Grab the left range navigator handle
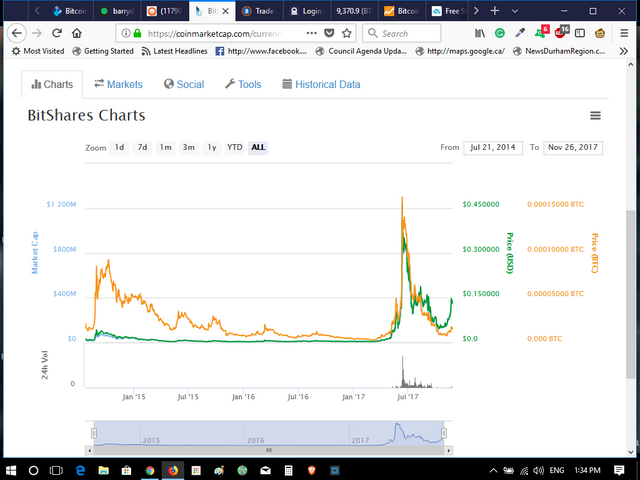This screenshot has height=480, width=640. tap(94, 433)
